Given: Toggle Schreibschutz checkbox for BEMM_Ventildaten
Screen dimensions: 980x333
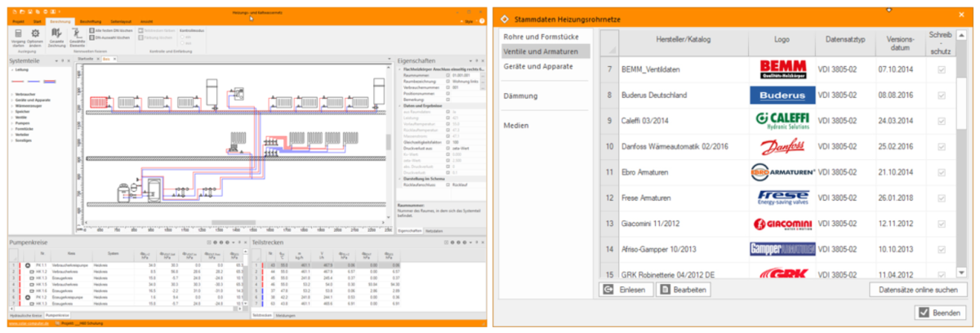Looking at the screenshot, I should [x=942, y=69].
